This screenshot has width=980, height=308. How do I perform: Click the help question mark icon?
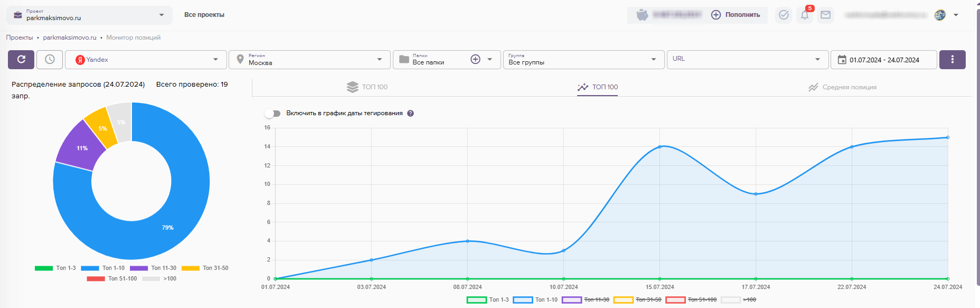411,114
